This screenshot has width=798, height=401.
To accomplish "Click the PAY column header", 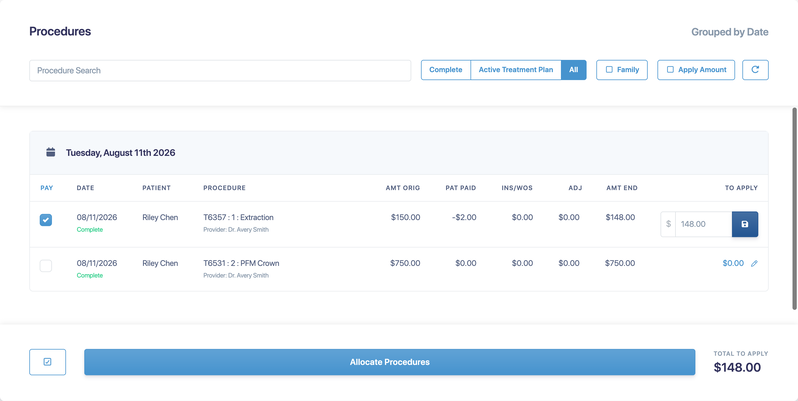I will tap(47, 188).
